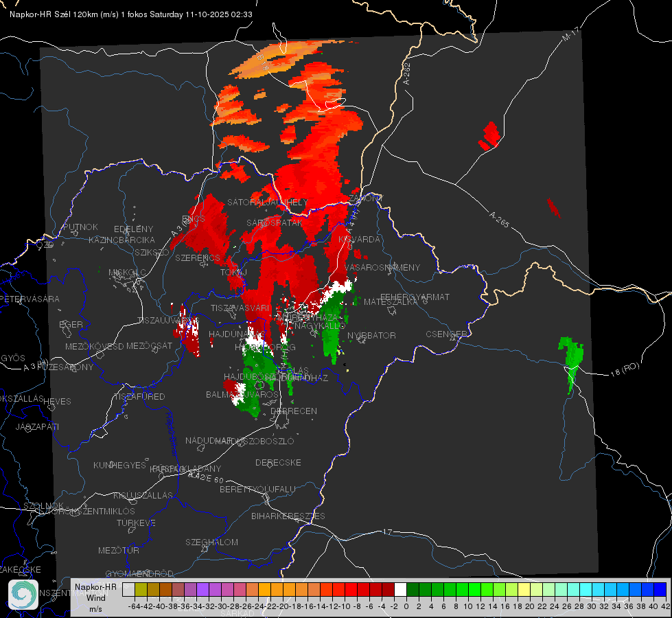Click the MATESZALKA label
The height and width of the screenshot is (618, 672).
click(391, 302)
